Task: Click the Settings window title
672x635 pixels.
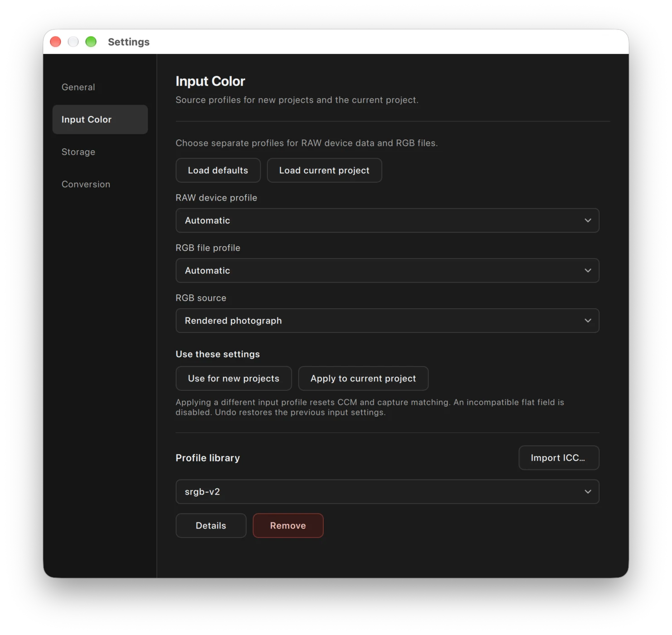Action: coord(129,42)
